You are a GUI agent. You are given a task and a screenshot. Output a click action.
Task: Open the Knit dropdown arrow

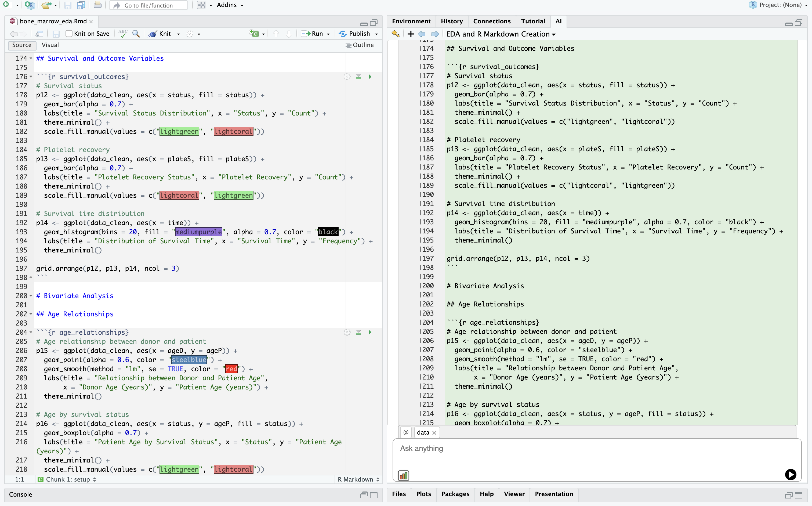click(178, 34)
